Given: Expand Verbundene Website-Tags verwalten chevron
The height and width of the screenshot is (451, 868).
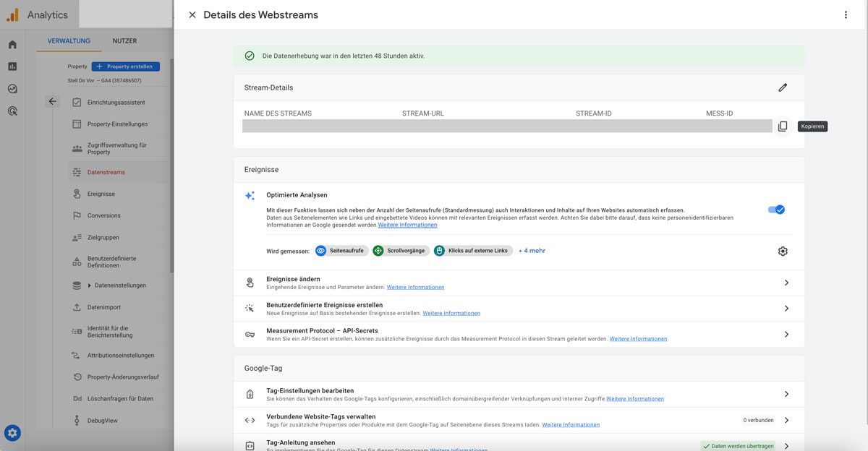Looking at the screenshot, I should pos(786,420).
